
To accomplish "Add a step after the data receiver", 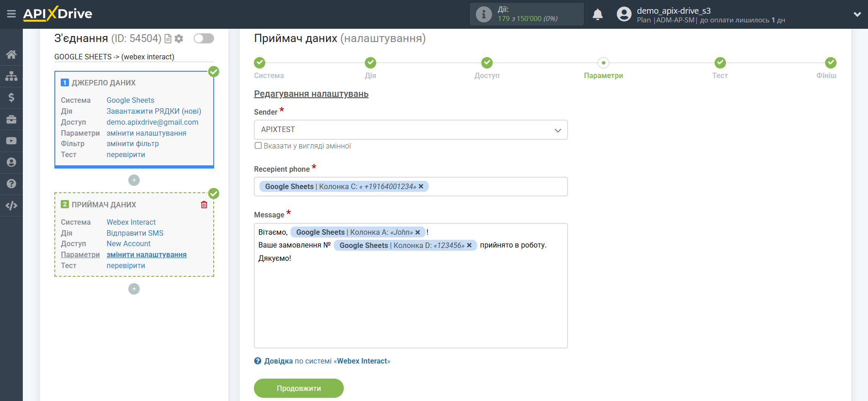I will click(134, 289).
